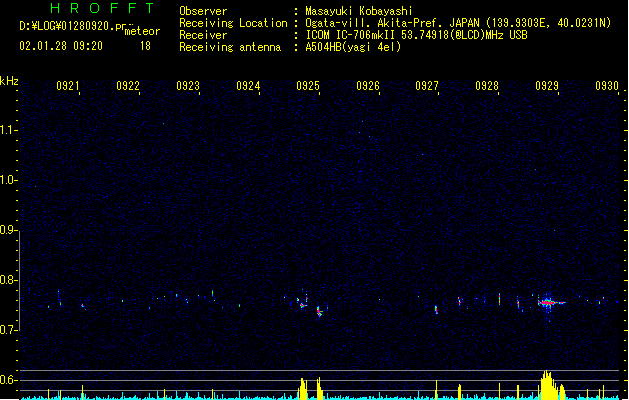The width and height of the screenshot is (629, 400).
Task: Click the 0.8 kHz axis label
Action: pyautogui.click(x=8, y=280)
